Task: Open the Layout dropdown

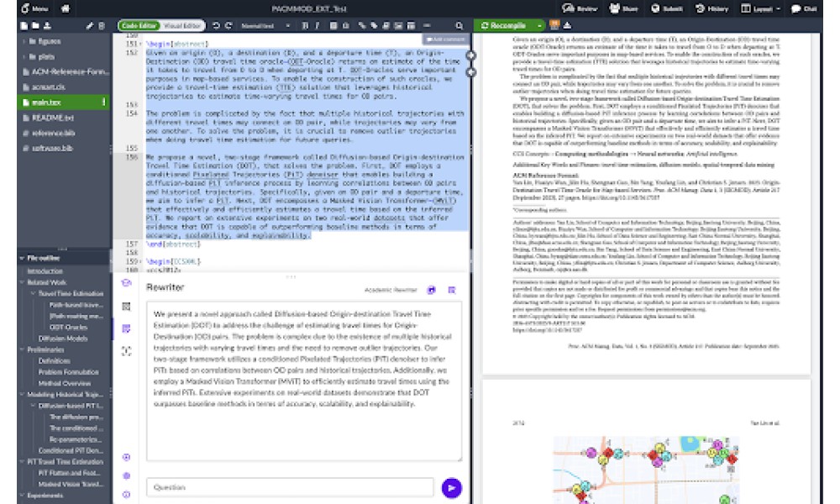Action: [x=759, y=8]
